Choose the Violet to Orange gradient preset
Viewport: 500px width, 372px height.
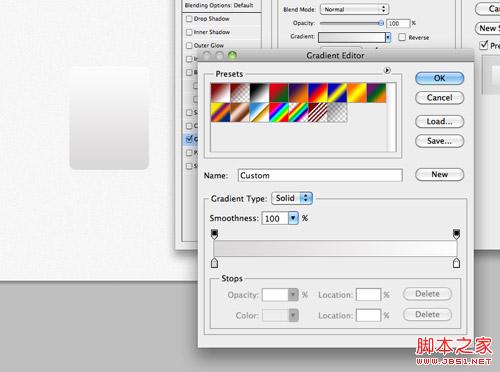[x=298, y=93]
